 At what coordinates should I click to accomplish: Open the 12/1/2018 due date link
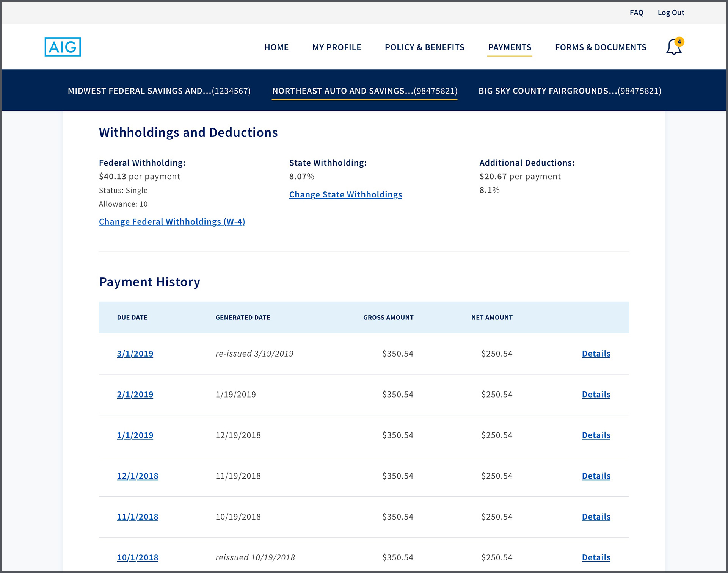pos(138,476)
